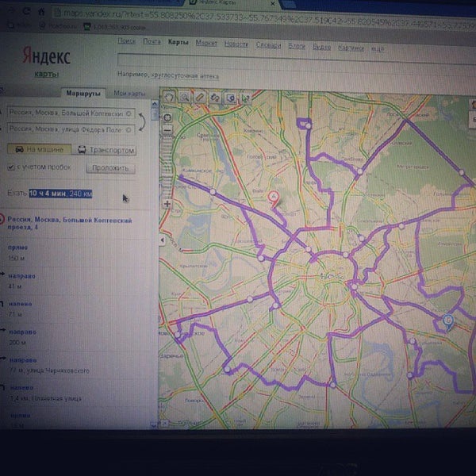This screenshot has width=476, height=476.
Task: Click the zoom level slider between minus and plus
Action: [x=167, y=167]
